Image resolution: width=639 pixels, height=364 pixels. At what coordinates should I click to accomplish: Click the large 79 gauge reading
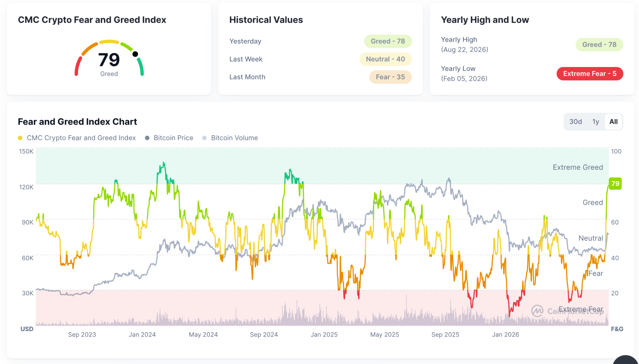coord(109,60)
